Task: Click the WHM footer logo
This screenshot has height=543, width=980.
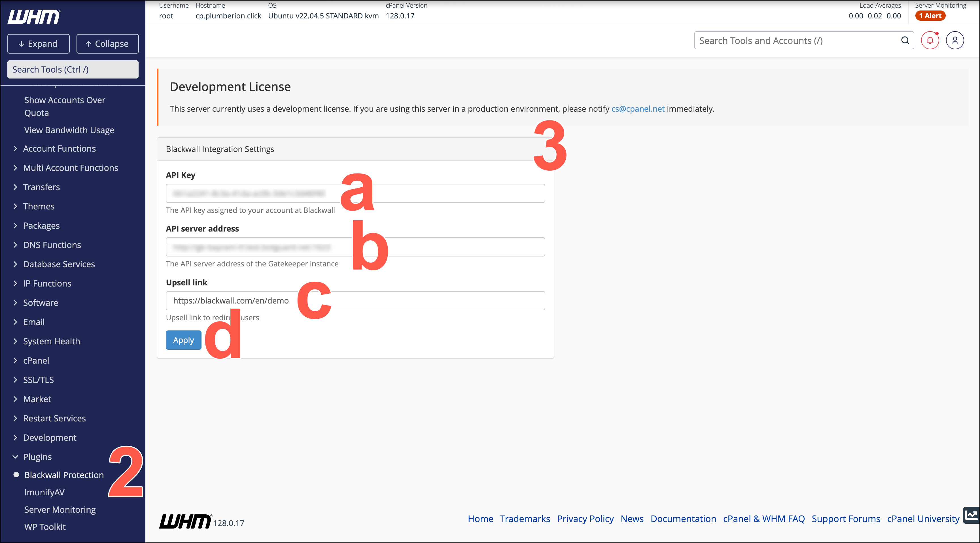Action: tap(185, 521)
